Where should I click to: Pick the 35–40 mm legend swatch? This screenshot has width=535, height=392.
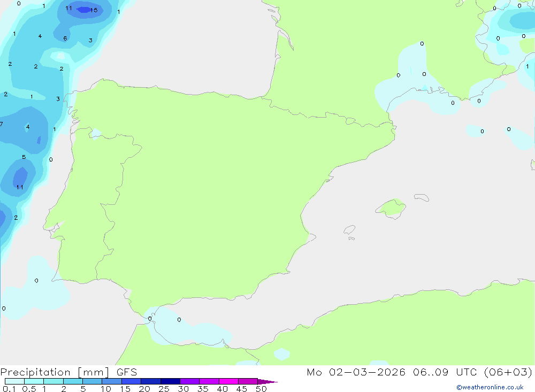tap(209, 381)
